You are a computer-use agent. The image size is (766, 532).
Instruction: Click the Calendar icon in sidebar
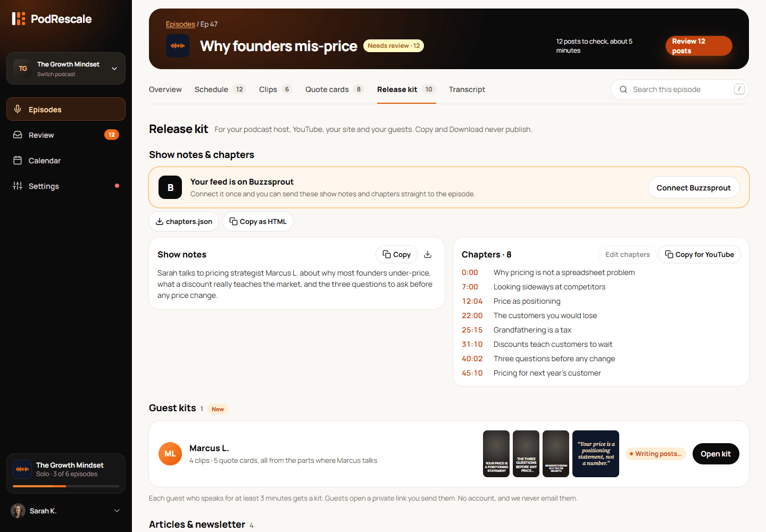tap(18, 161)
